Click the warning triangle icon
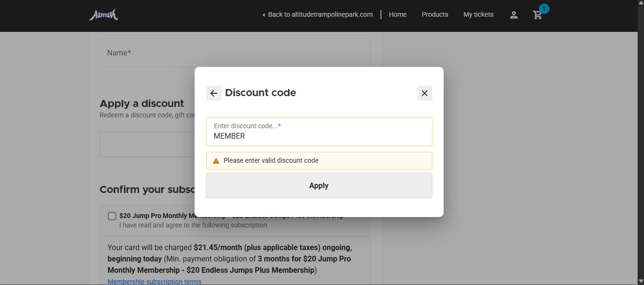Image resolution: width=644 pixels, height=285 pixels. click(x=216, y=161)
